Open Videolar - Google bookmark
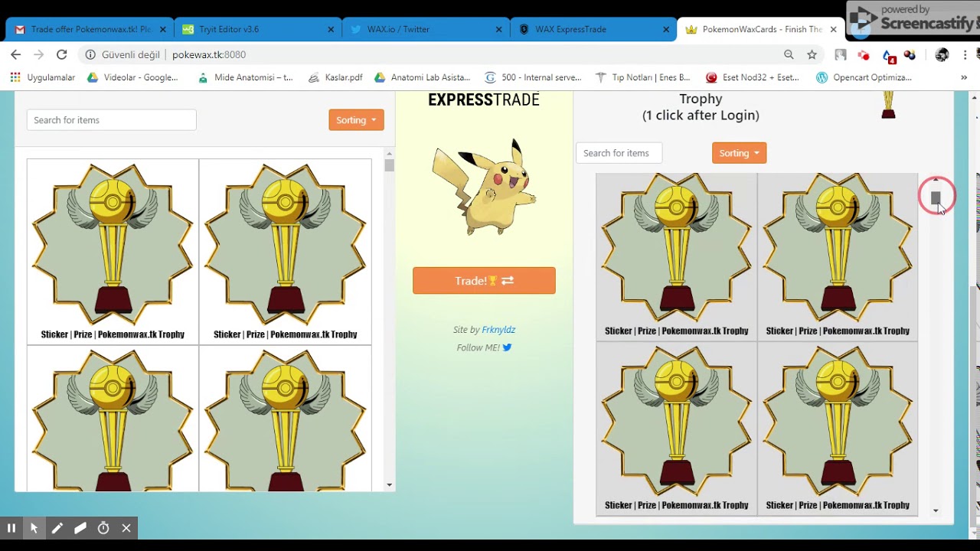 coord(132,77)
